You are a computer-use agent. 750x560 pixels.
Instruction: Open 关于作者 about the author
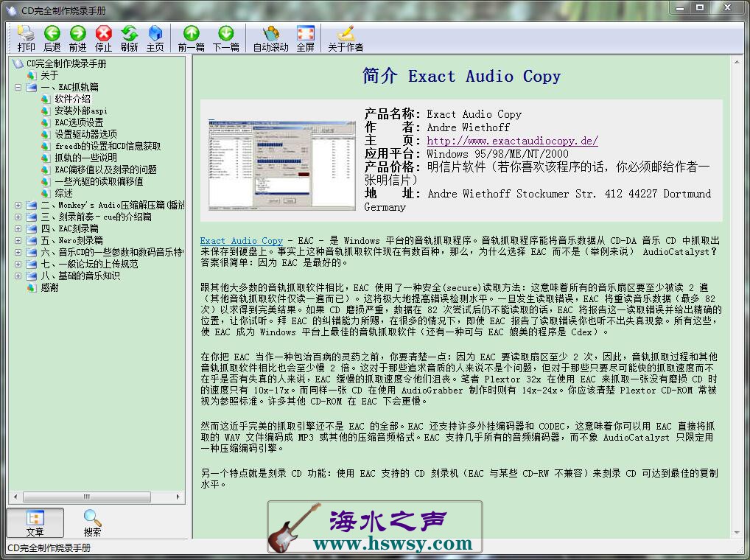(x=346, y=38)
